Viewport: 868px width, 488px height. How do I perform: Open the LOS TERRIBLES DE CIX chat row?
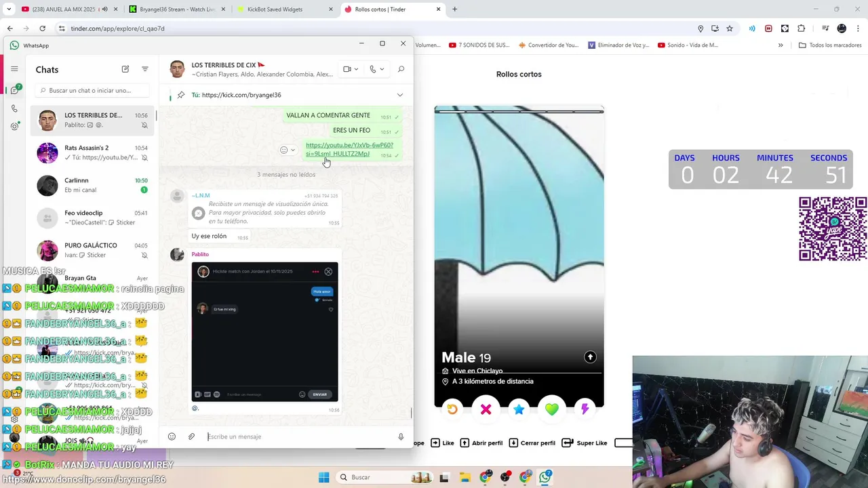[x=93, y=120]
